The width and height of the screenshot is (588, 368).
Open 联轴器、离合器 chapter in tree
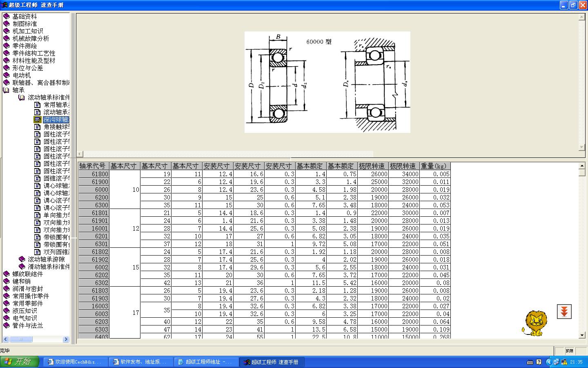pos(41,83)
